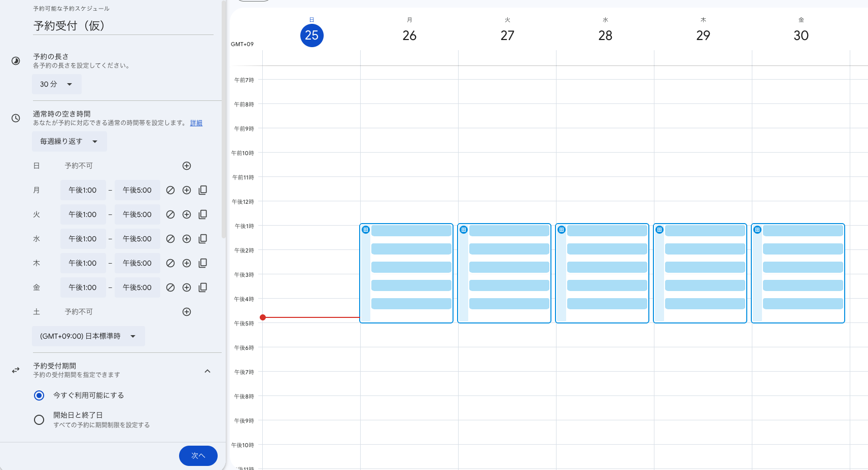
Task: Add a time slot for Saturday
Action: [x=187, y=312]
